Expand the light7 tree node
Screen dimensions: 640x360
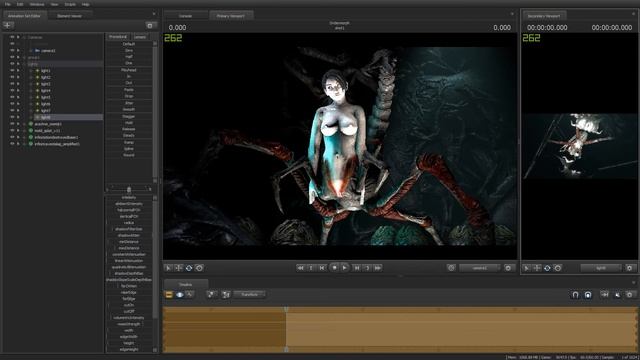[31, 111]
